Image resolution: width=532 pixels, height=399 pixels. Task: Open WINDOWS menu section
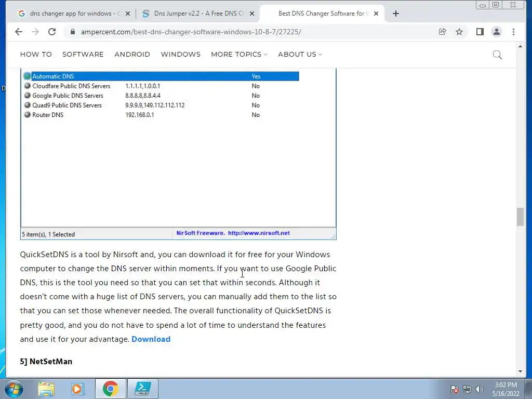coord(180,54)
